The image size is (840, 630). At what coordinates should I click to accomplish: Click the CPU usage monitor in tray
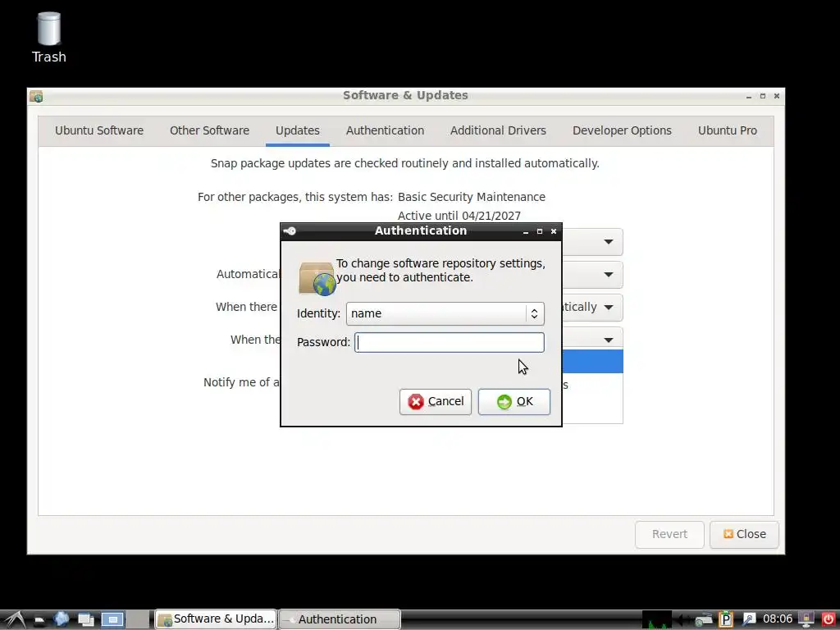[x=657, y=620]
